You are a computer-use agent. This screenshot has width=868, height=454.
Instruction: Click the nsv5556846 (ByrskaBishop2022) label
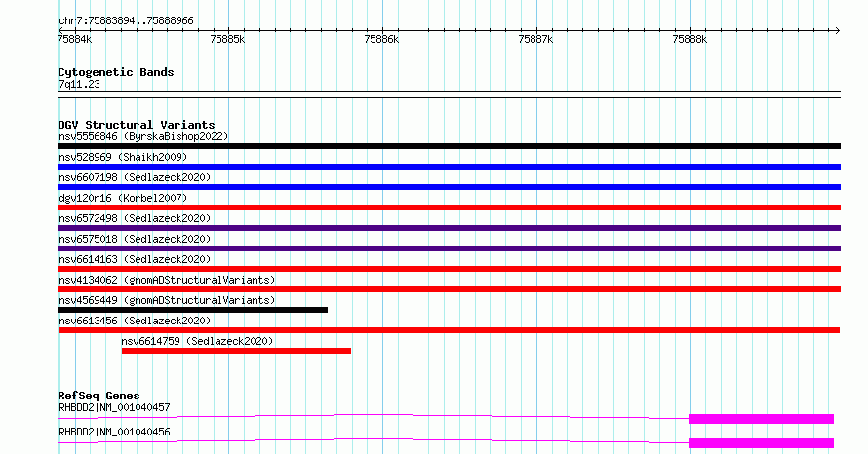coord(143,136)
